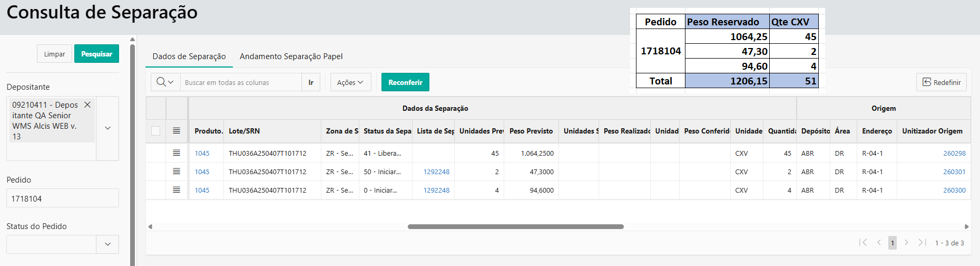Open row menu for lot with 45 units

[177, 153]
